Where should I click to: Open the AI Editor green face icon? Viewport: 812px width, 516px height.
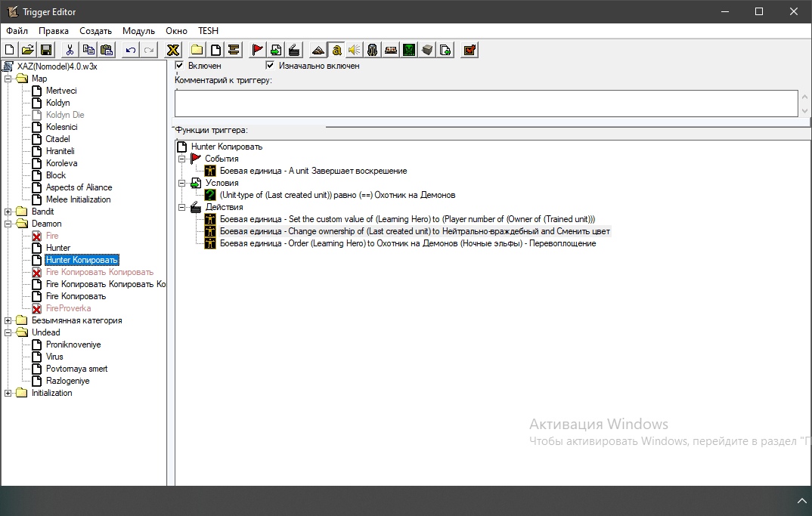pyautogui.click(x=409, y=50)
